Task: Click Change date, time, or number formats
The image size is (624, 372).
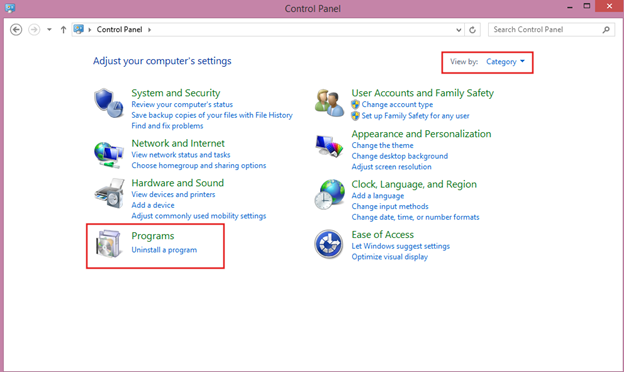Action: click(415, 217)
